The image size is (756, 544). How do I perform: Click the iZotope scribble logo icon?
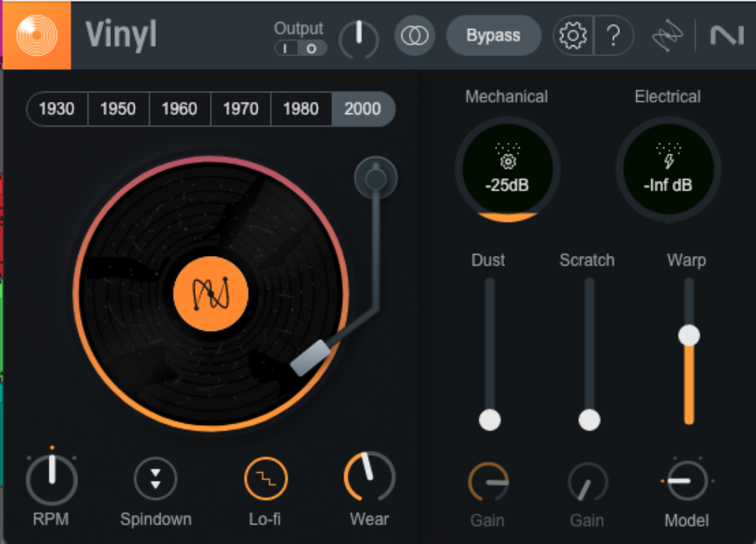(668, 36)
